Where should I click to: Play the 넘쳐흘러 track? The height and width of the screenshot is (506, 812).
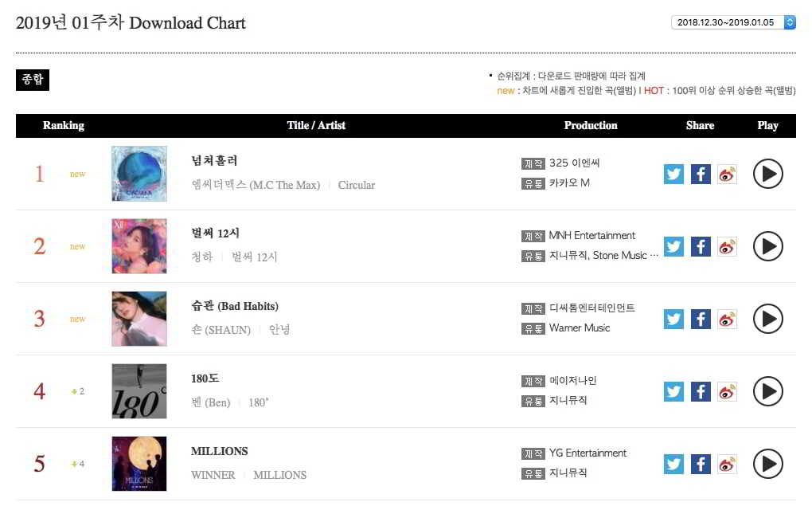click(x=767, y=174)
